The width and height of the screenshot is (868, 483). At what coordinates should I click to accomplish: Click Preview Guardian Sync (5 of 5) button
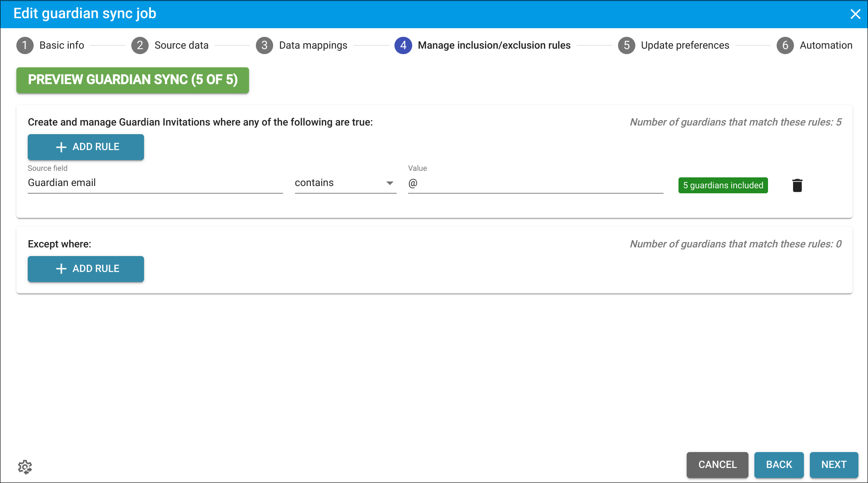coord(133,80)
